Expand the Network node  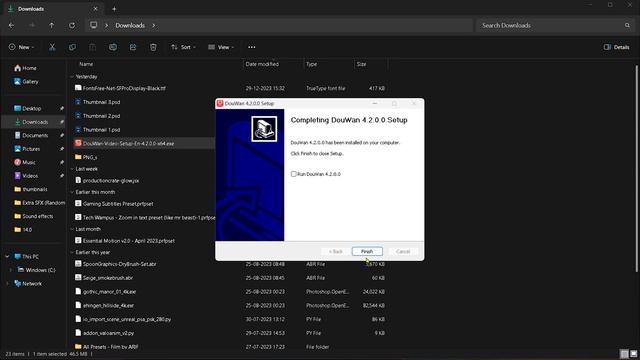click(x=7, y=284)
